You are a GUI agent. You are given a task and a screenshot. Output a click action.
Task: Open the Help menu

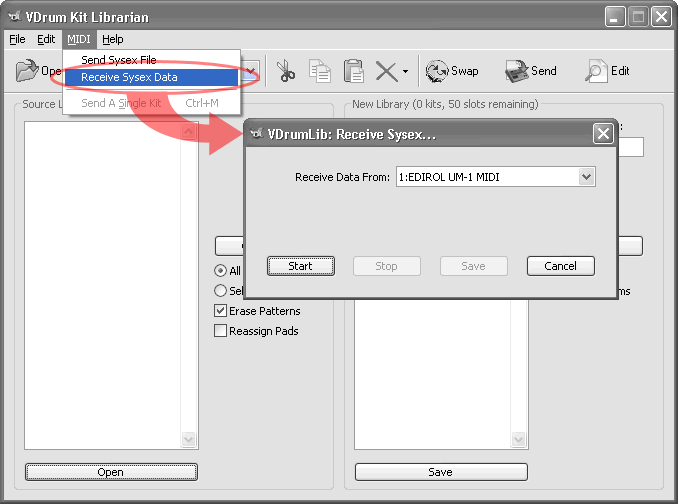coord(112,39)
